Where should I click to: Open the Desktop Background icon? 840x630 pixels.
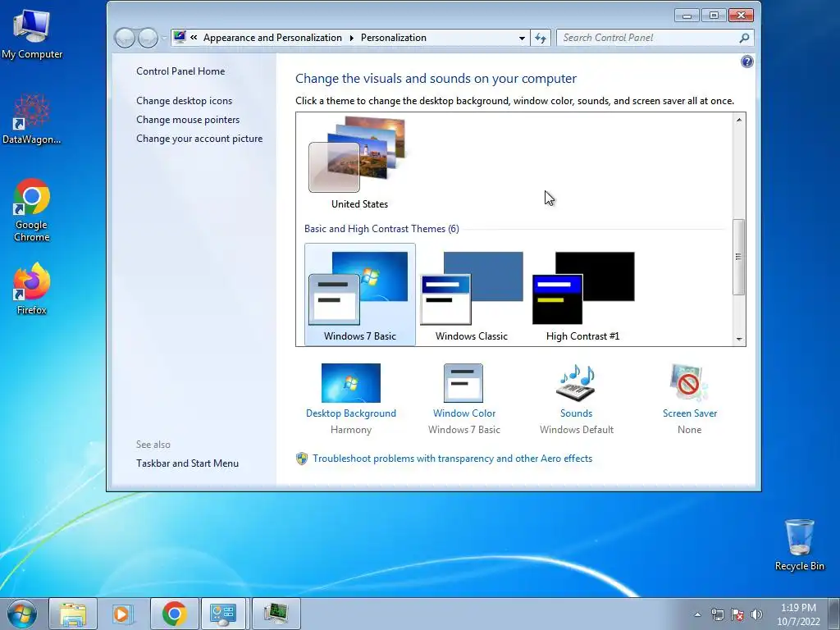(x=351, y=383)
